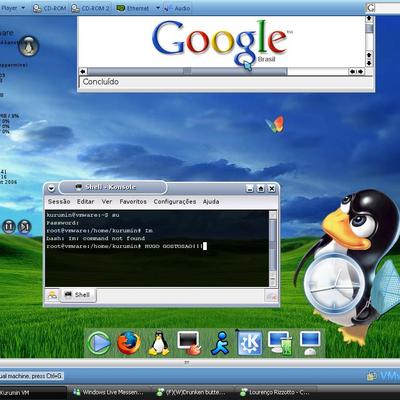Viewport: 400px width, 400px height.
Task: Pause playback with the round pause button
Action: click(9, 227)
